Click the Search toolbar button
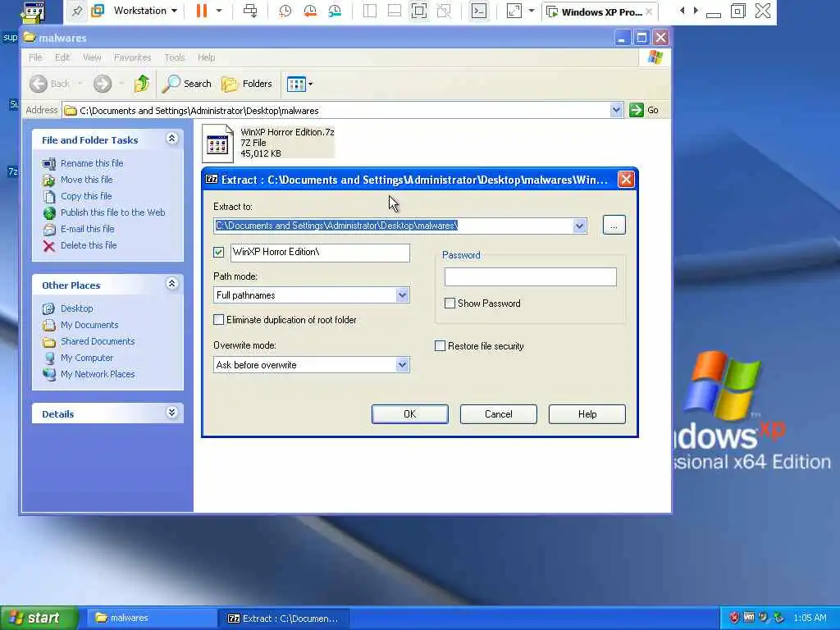Image resolution: width=840 pixels, height=630 pixels. pyautogui.click(x=187, y=84)
